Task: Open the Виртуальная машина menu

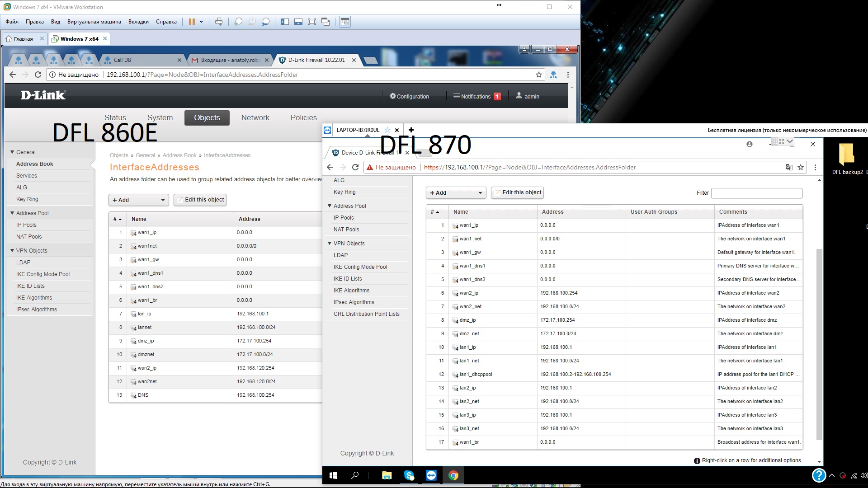Action: click(x=94, y=22)
